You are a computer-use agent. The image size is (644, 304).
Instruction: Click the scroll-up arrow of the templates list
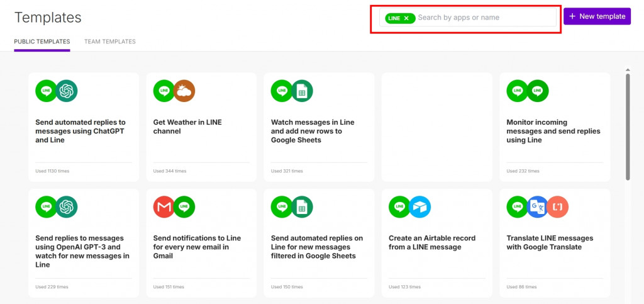[628, 70]
